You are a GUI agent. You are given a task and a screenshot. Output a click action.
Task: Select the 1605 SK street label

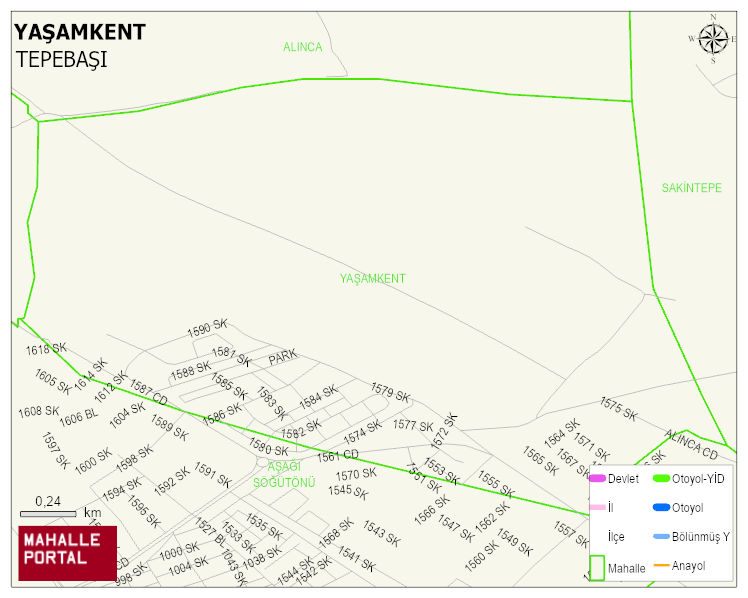click(53, 381)
